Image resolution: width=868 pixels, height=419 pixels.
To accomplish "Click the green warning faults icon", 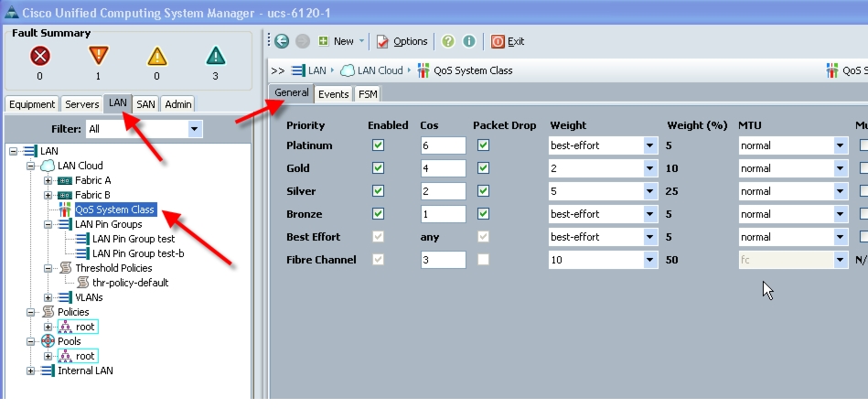I will 215,56.
